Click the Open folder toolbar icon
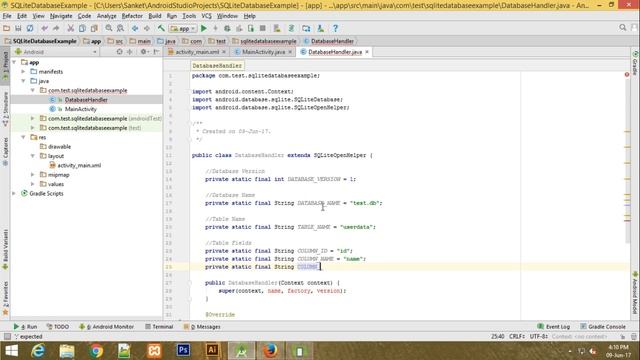The width and height of the screenshot is (640, 360). coord(7,28)
